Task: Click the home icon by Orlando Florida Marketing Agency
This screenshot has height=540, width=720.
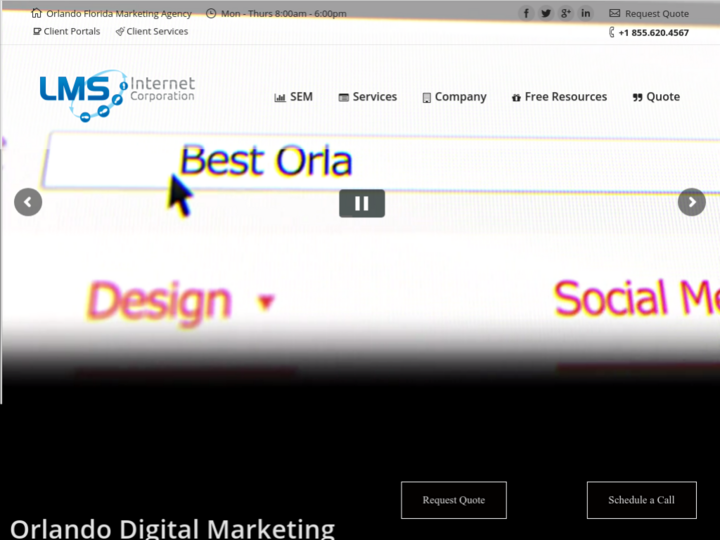Action: (37, 14)
